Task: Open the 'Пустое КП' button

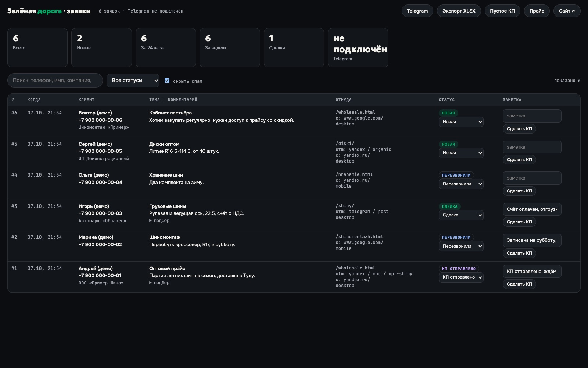Action: coord(502,11)
